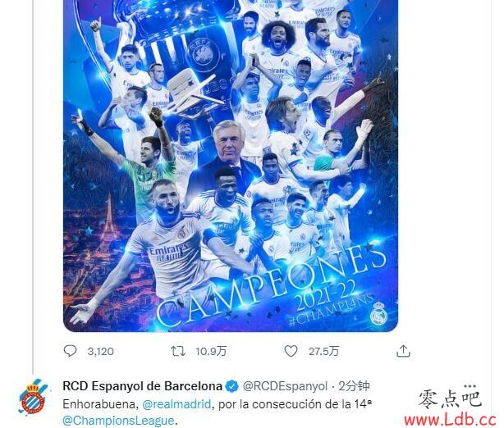Open the RCD Espanyol crest avatar

click(x=32, y=397)
